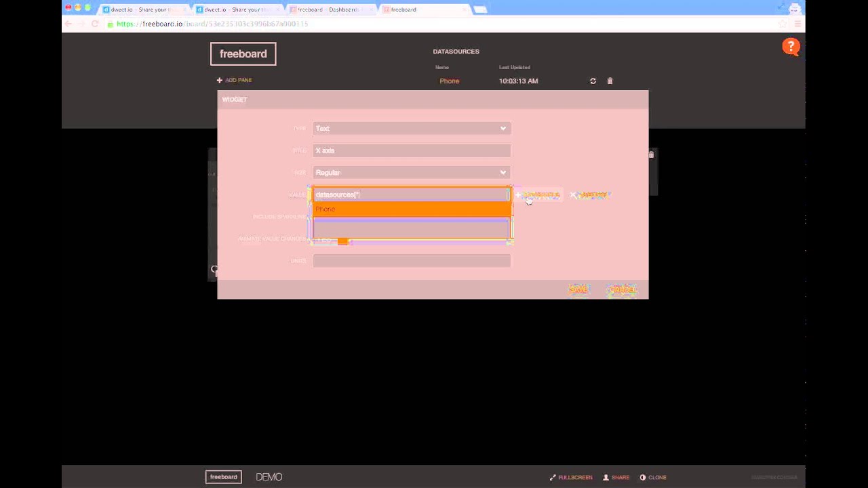Cancel the widget dialog
The width and height of the screenshot is (868, 488).
point(621,289)
